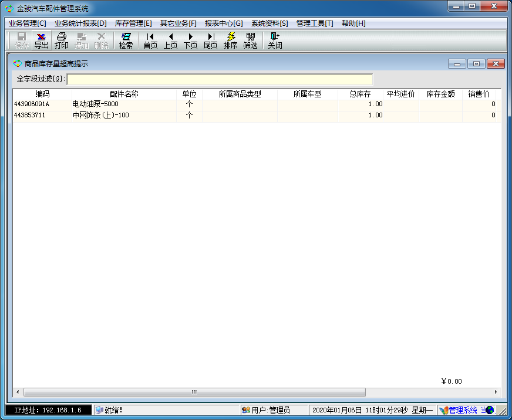Click the ￥0.00 total amount
512x420 pixels.
(452, 381)
